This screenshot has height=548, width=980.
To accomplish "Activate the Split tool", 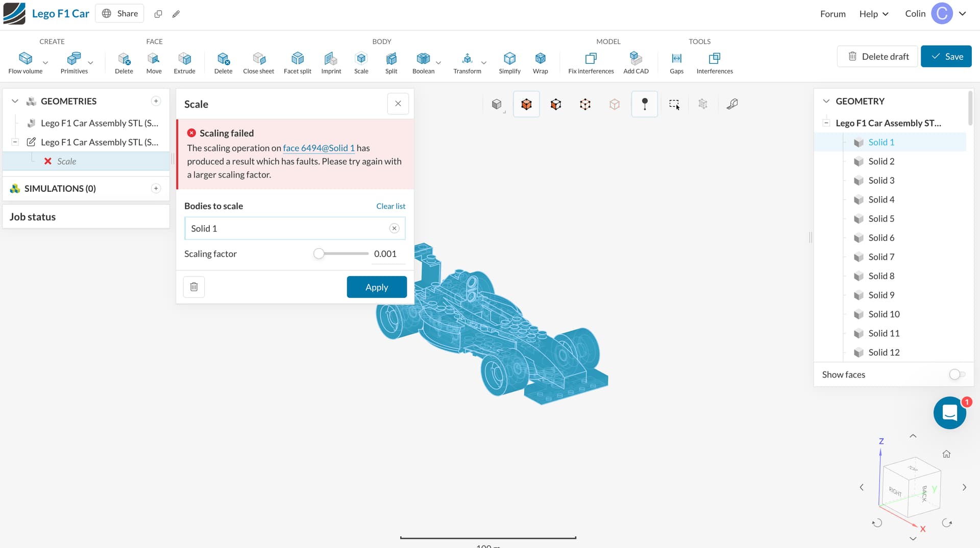I will point(391,62).
